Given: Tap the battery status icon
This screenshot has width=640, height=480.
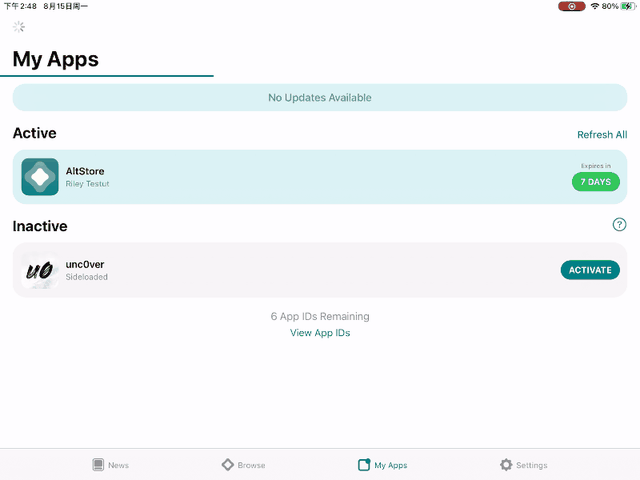Looking at the screenshot, I should point(628,6).
